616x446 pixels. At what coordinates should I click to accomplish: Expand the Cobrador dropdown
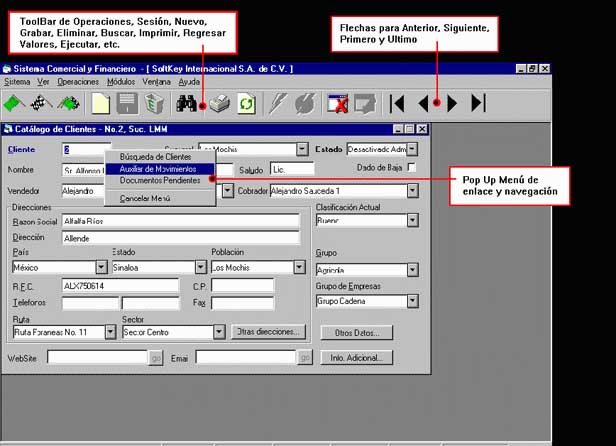pyautogui.click(x=412, y=191)
